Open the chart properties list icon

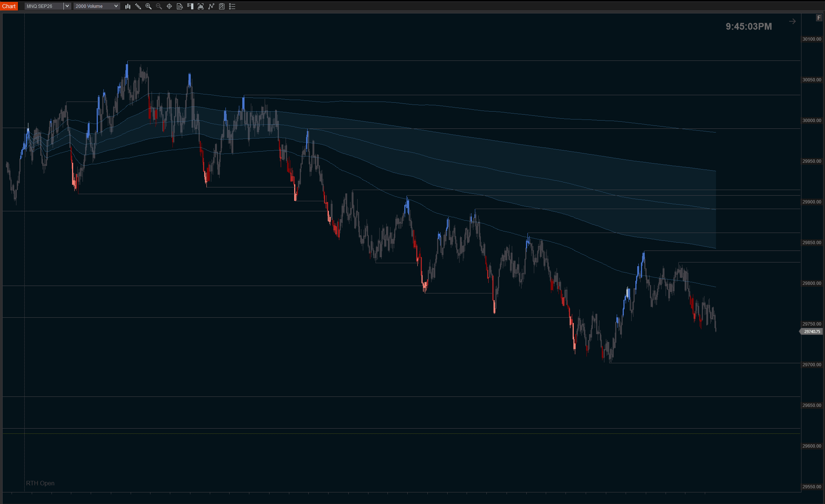232,6
